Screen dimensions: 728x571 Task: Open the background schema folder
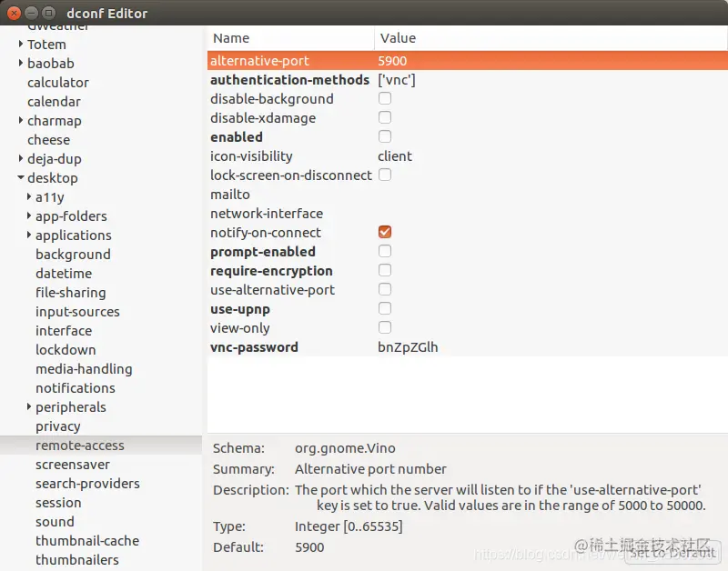point(73,255)
